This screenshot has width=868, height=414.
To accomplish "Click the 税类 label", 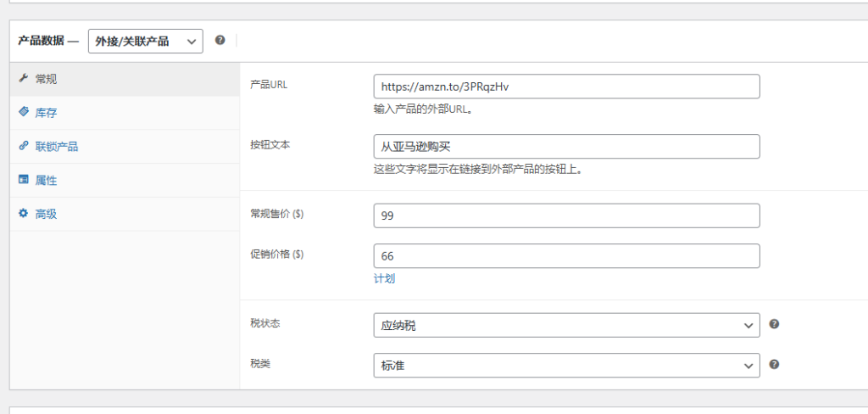I will coord(260,364).
